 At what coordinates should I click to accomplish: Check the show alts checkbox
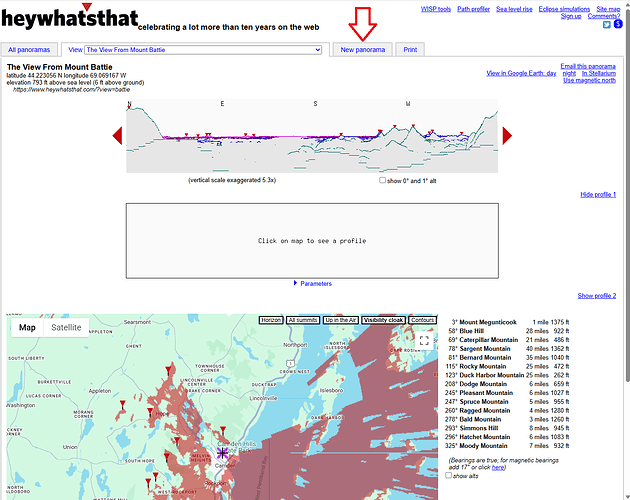coord(448,475)
